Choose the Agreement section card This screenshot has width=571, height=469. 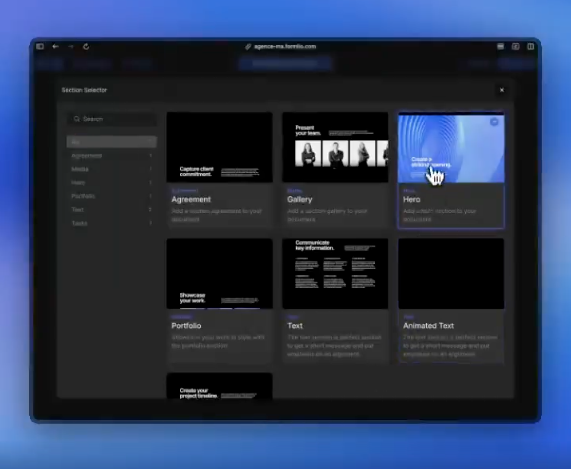pyautogui.click(x=220, y=170)
